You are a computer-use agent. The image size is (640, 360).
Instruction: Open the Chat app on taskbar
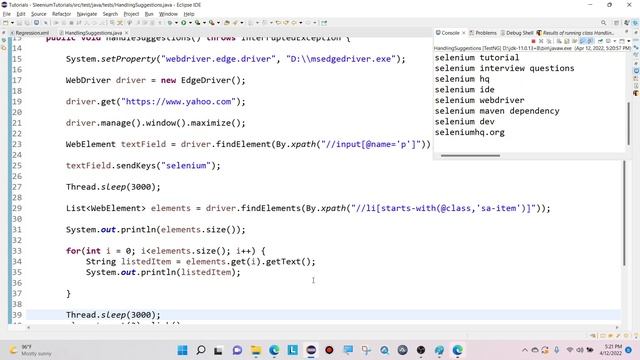point(237,350)
